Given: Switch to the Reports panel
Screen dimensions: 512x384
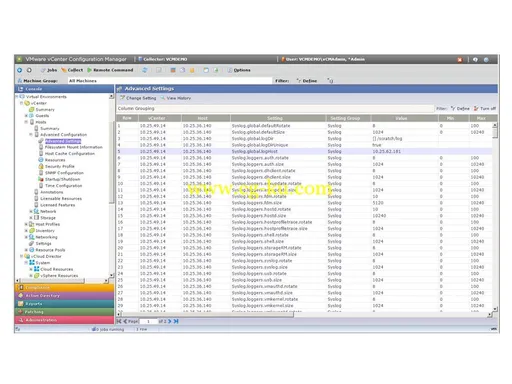Looking at the screenshot, I should pos(64,304).
